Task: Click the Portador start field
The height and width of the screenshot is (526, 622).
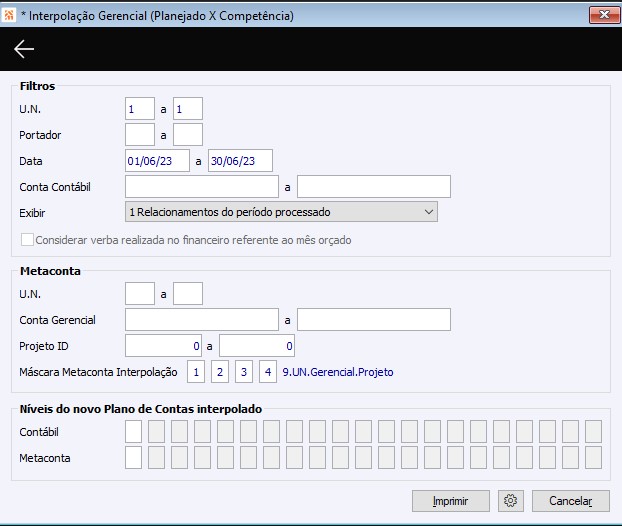Action: pos(140,135)
